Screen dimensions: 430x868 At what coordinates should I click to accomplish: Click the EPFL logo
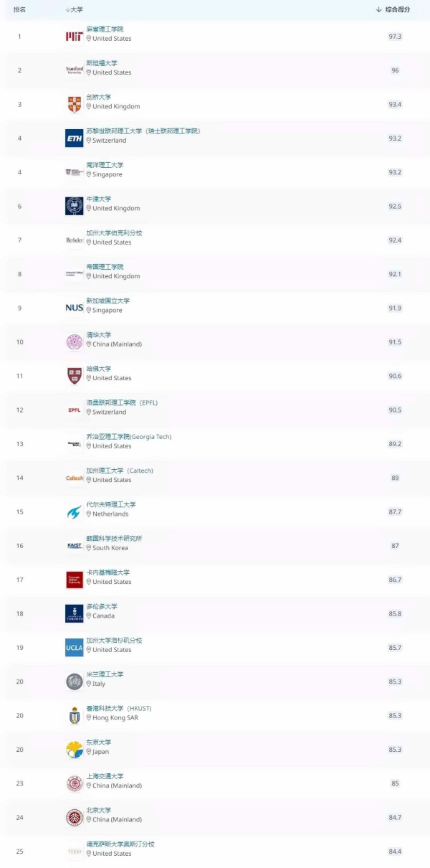point(74,410)
